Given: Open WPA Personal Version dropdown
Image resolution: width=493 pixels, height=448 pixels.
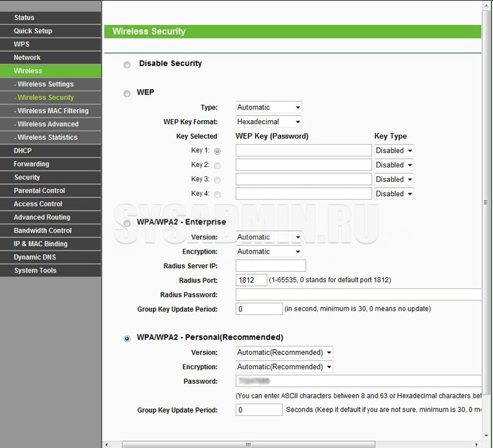Looking at the screenshot, I should coord(284,352).
